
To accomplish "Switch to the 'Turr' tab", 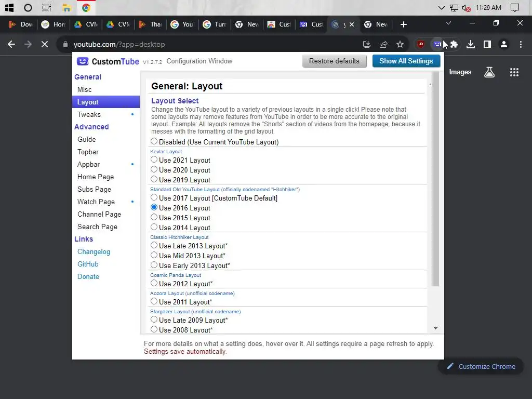I will [x=215, y=24].
